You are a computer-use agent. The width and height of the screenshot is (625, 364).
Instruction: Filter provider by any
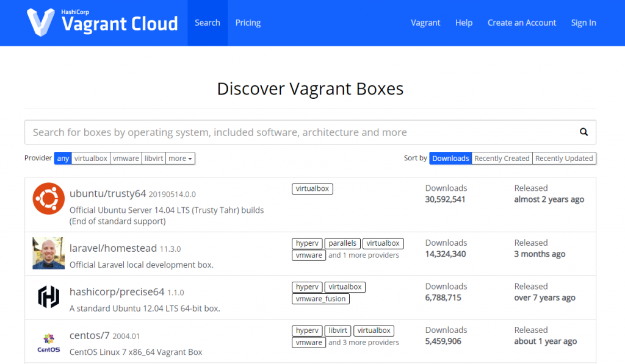click(x=63, y=158)
